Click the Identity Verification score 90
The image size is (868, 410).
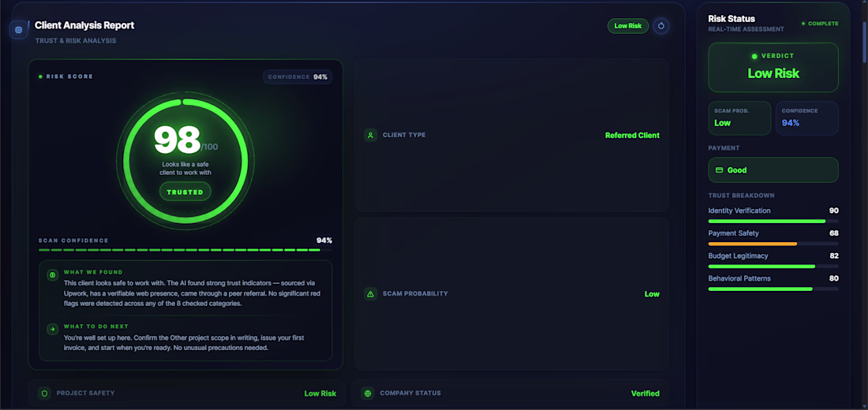[834, 211]
